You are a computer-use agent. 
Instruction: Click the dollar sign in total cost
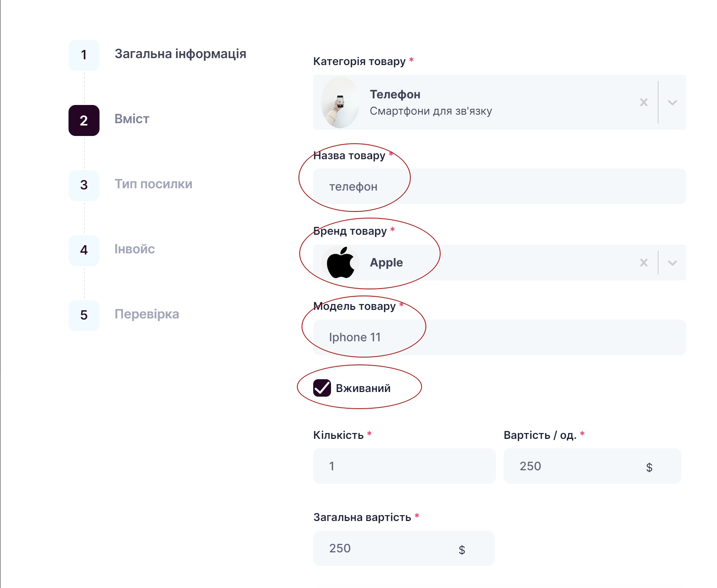pos(461,549)
